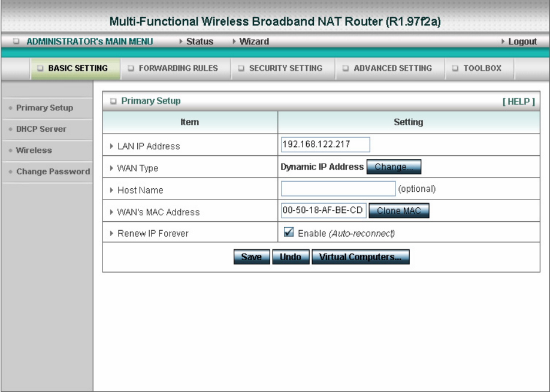Click the triangle next to WAN's MAC Address
The height and width of the screenshot is (392, 550).
coord(111,212)
